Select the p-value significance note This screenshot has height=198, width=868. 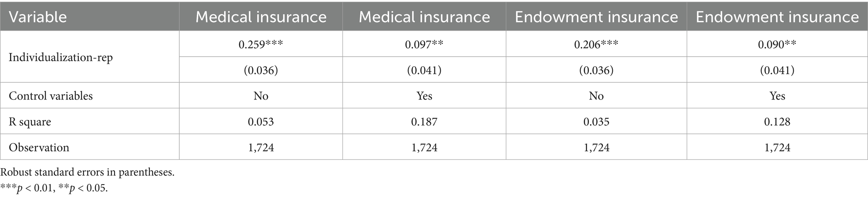(x=54, y=188)
